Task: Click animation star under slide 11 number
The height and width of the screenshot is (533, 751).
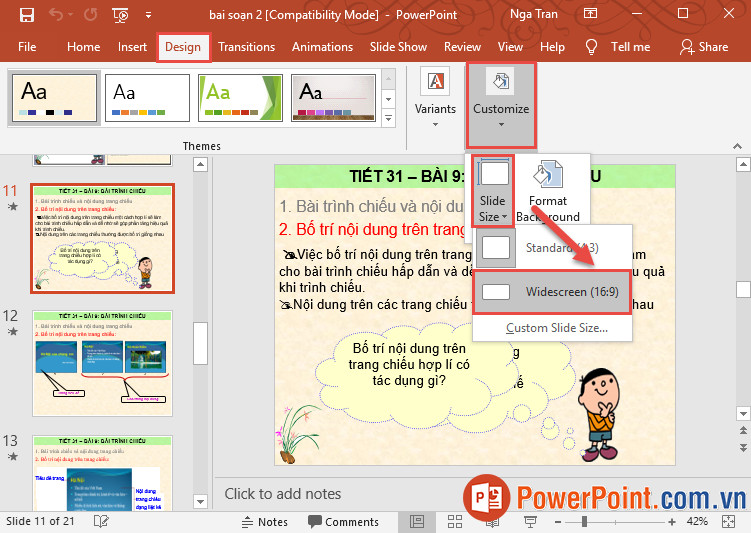Action: click(x=13, y=206)
